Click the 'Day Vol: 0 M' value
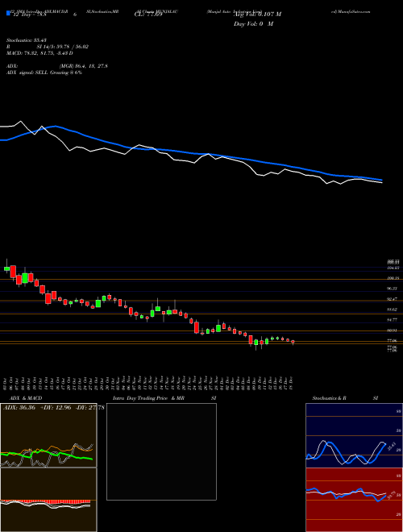The image size is (403, 532). [x=254, y=23]
